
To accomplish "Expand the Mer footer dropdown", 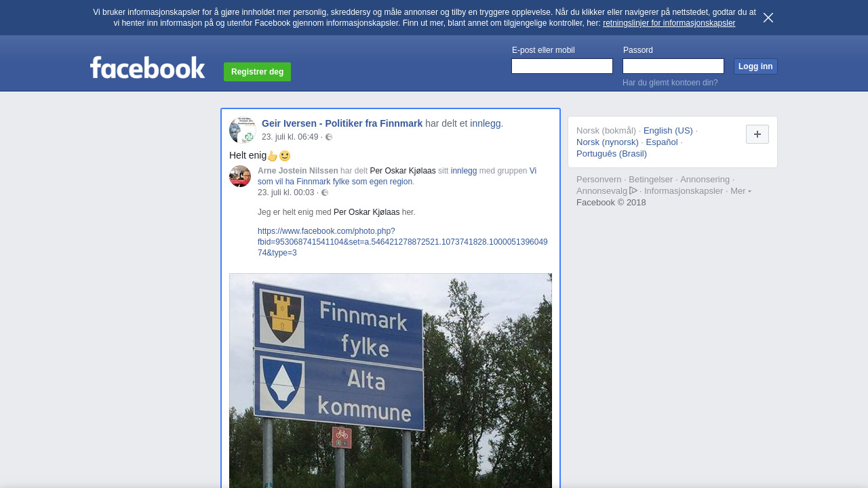I will (x=741, y=191).
